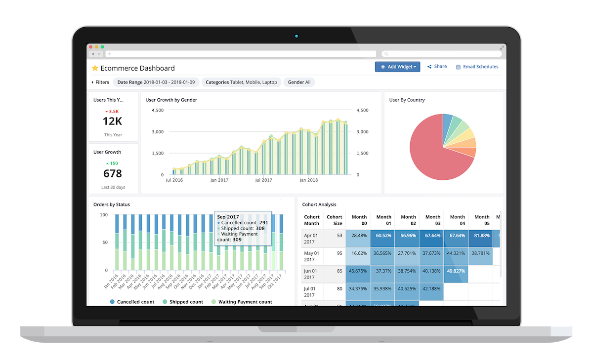Image resolution: width=593 pixels, height=364 pixels.
Task: Follow the Email Schedules link
Action: pyautogui.click(x=481, y=66)
